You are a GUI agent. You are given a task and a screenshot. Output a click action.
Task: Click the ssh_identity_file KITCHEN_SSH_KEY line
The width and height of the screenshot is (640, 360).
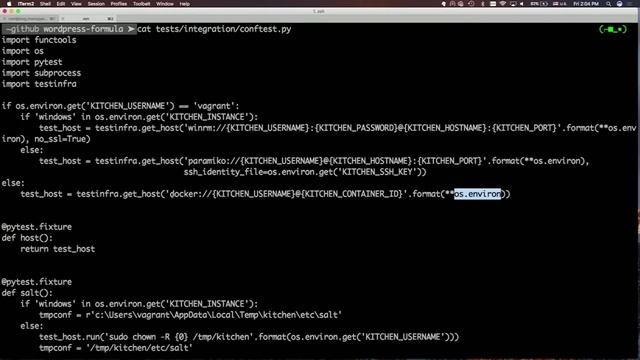pyautogui.click(x=305, y=172)
